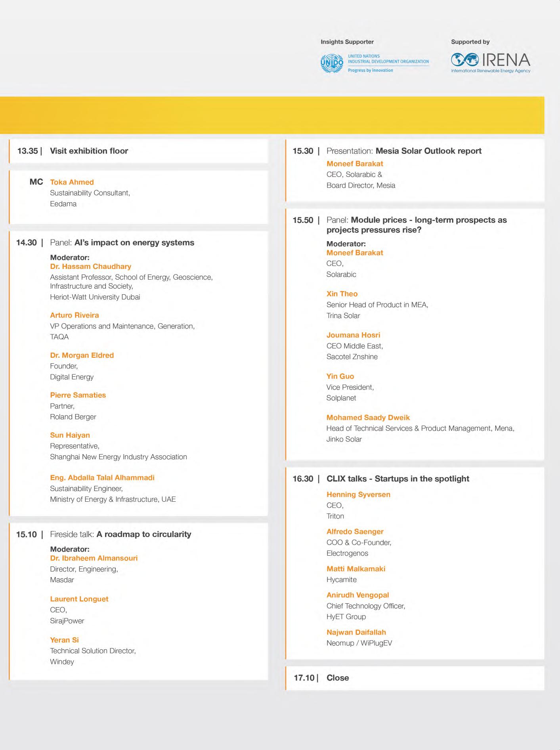Image resolution: width=560 pixels, height=750 pixels.
Task: Click the 14.30 time label
Action: tap(27, 243)
